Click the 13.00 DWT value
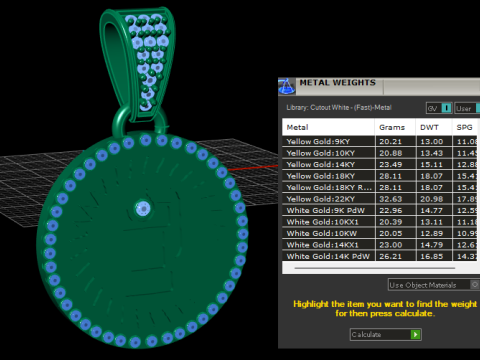 [x=431, y=141]
